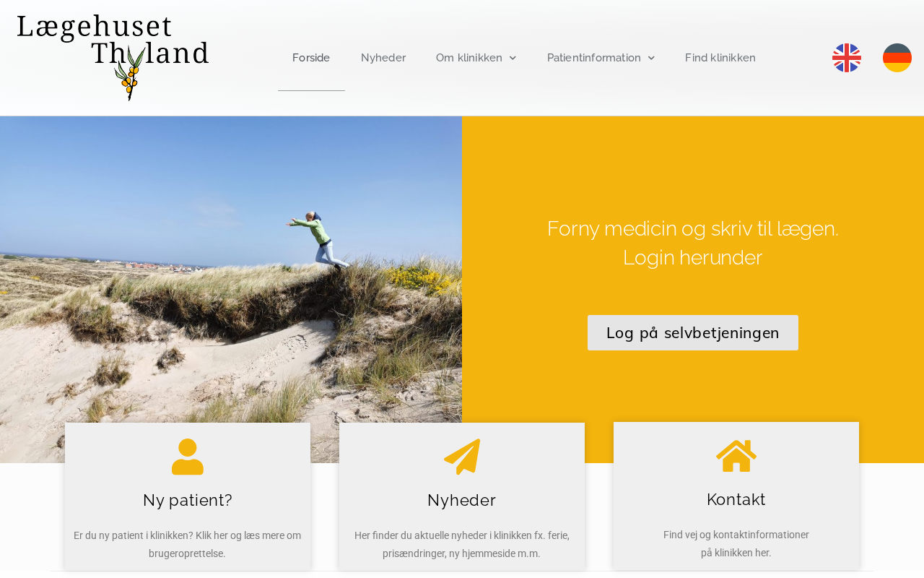
Task: Open the Patientinformation menu
Action: (x=594, y=58)
